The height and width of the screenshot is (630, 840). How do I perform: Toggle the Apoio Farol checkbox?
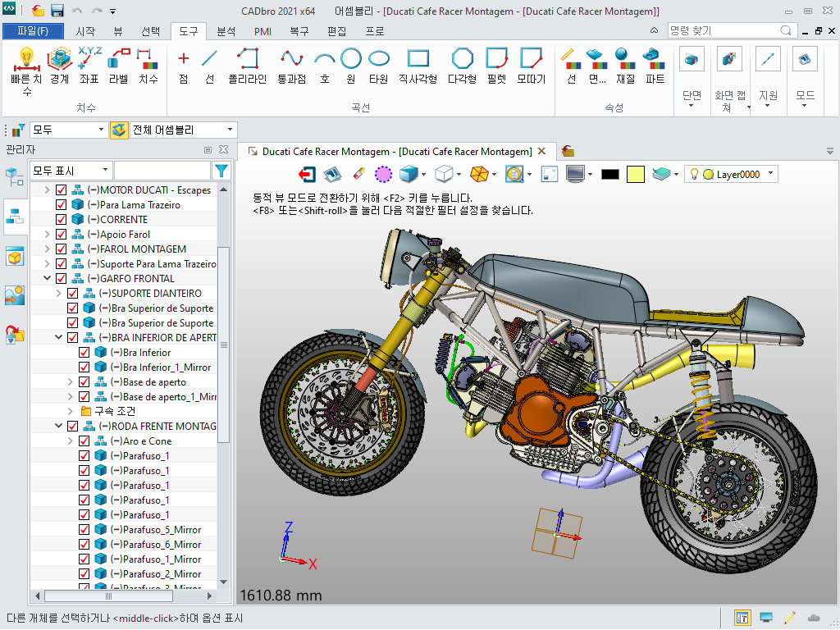(x=61, y=234)
